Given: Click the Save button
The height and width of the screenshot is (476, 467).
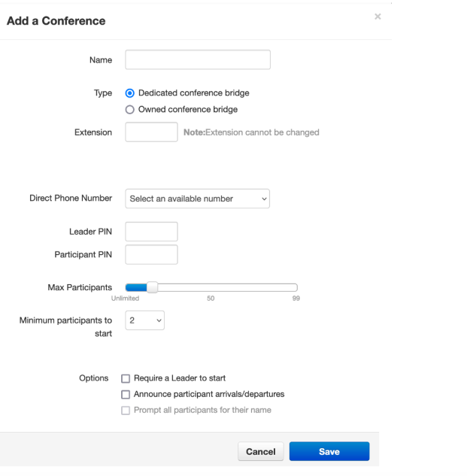Looking at the screenshot, I should [x=329, y=451].
